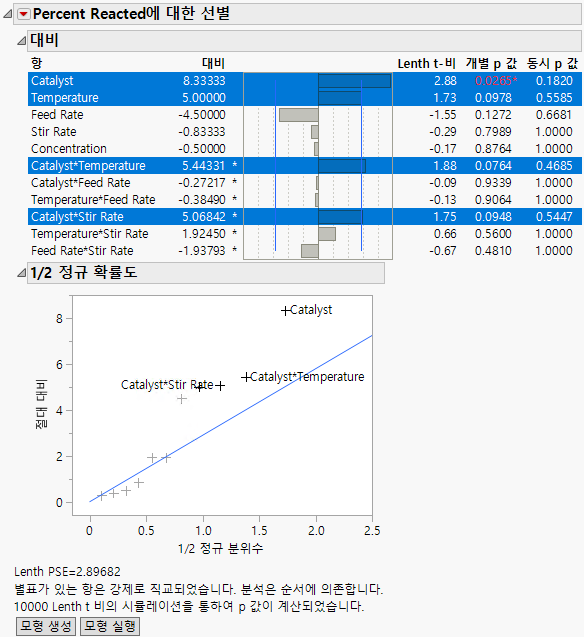Click the Catalyst point in half-normal plot
The height and width of the screenshot is (637, 584).
click(286, 311)
